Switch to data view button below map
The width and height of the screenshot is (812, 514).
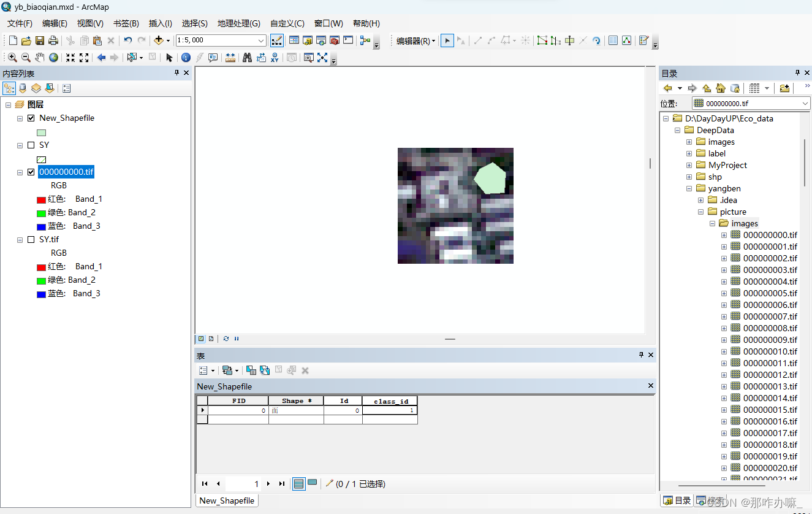[x=200, y=339]
